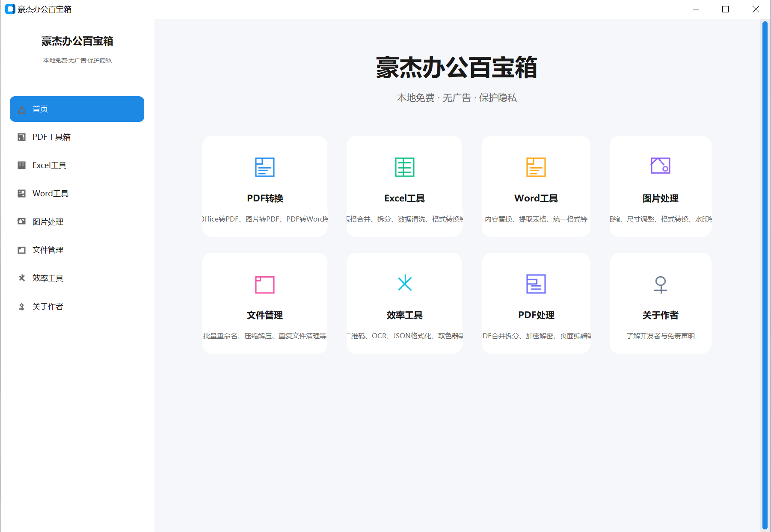
Task: Open PDF工具箱 from the sidebar
Action: point(77,137)
